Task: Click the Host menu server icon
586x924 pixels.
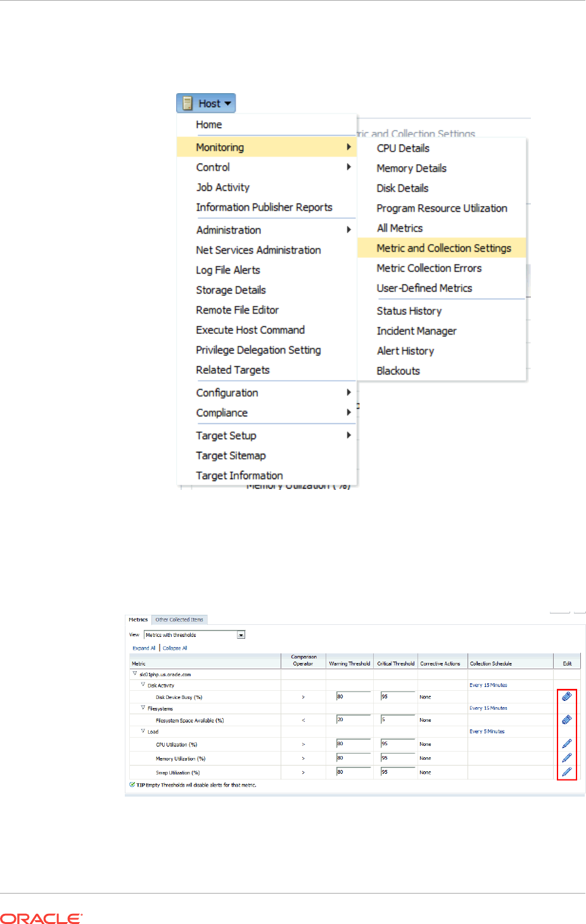Action: pos(188,103)
